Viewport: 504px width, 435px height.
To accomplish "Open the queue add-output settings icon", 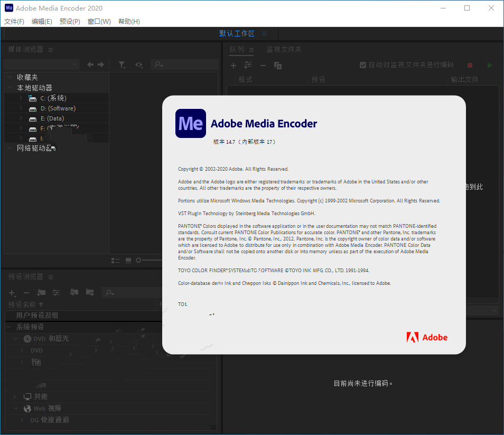I will coord(248,65).
